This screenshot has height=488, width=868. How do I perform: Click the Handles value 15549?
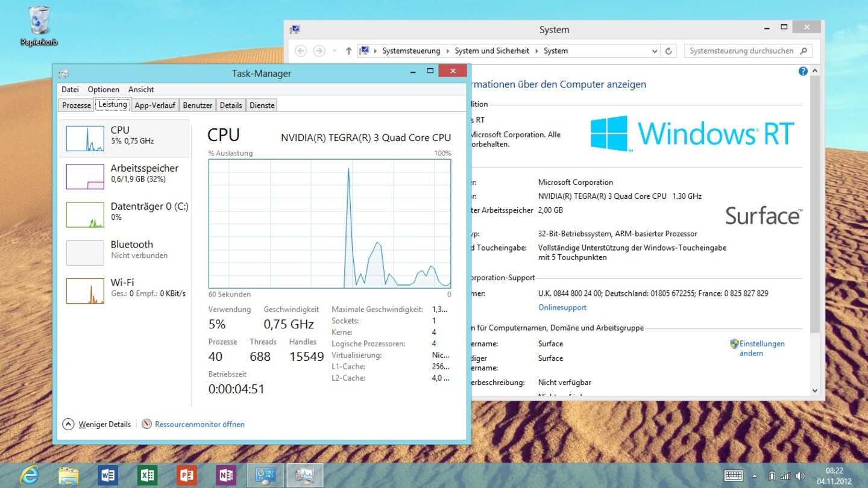tap(307, 357)
